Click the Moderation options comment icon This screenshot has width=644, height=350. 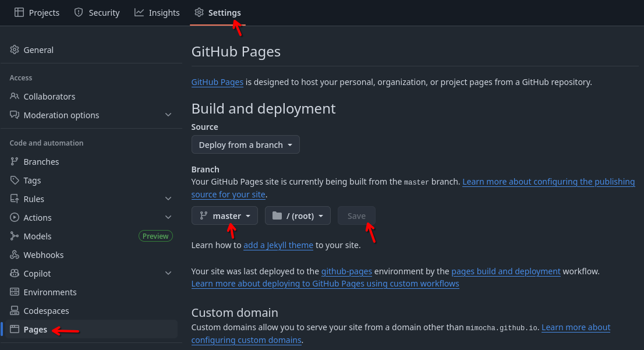pos(15,115)
